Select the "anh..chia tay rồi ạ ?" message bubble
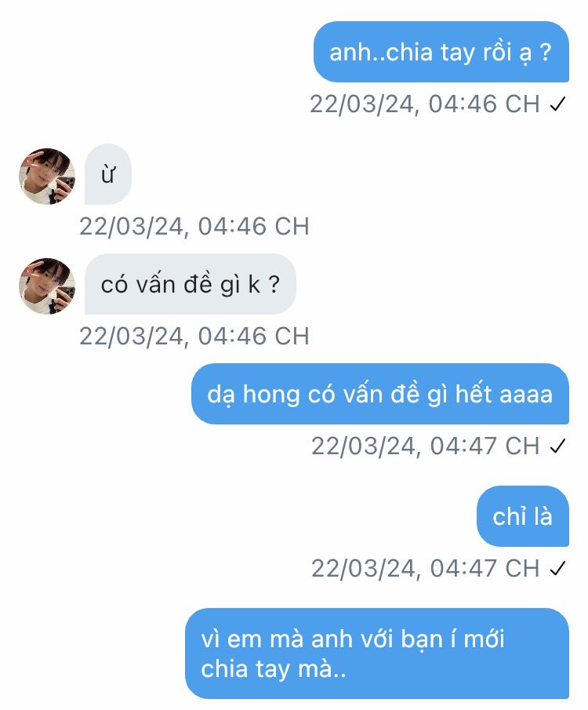The height and width of the screenshot is (710, 588). pyautogui.click(x=441, y=53)
